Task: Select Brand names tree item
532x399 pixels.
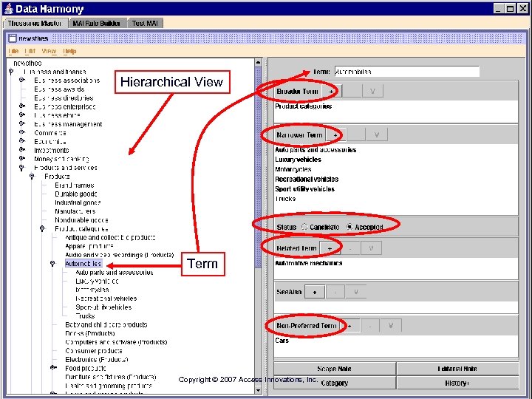Action: (75, 185)
